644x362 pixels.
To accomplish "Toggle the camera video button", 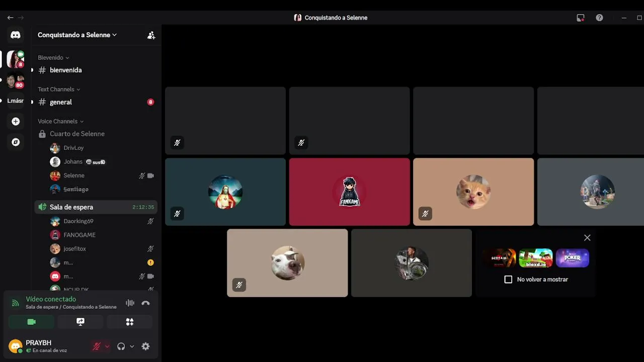I will (31, 322).
